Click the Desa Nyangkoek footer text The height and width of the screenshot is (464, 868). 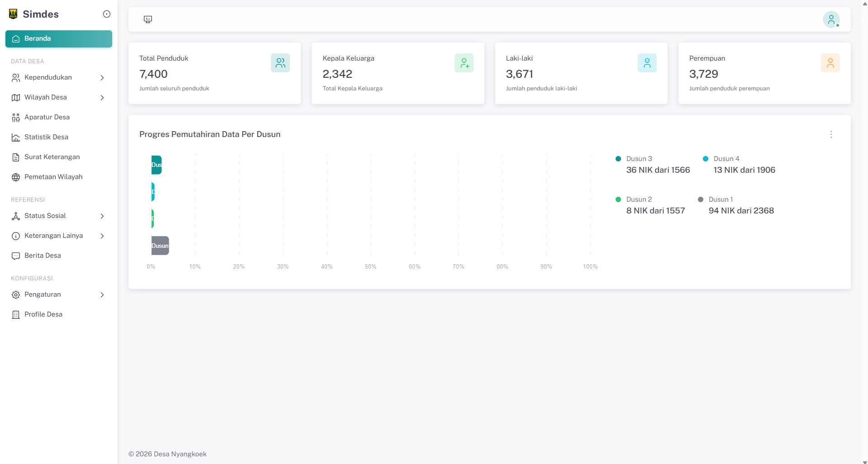[180, 454]
